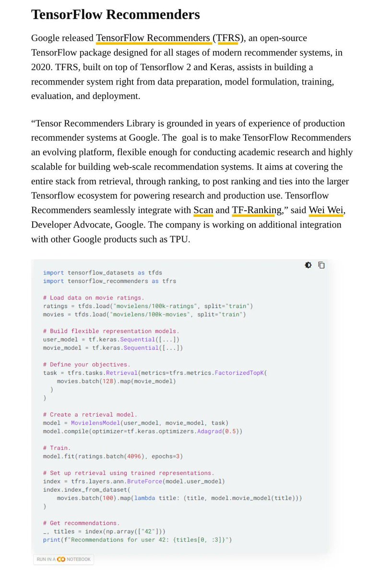Click the 'task = tfrs.tasks.Retrieval' line
392x576 pixels.
pyautogui.click(x=155, y=372)
